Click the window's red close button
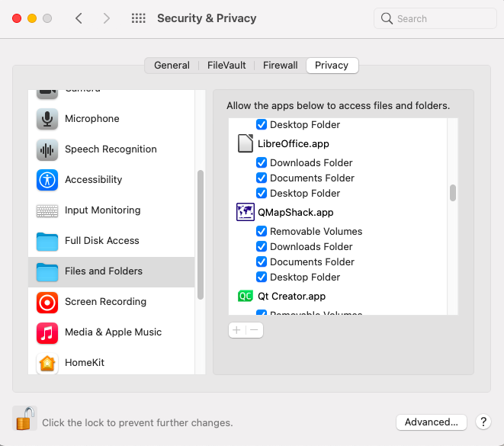The height and width of the screenshot is (446, 504). coord(17,18)
